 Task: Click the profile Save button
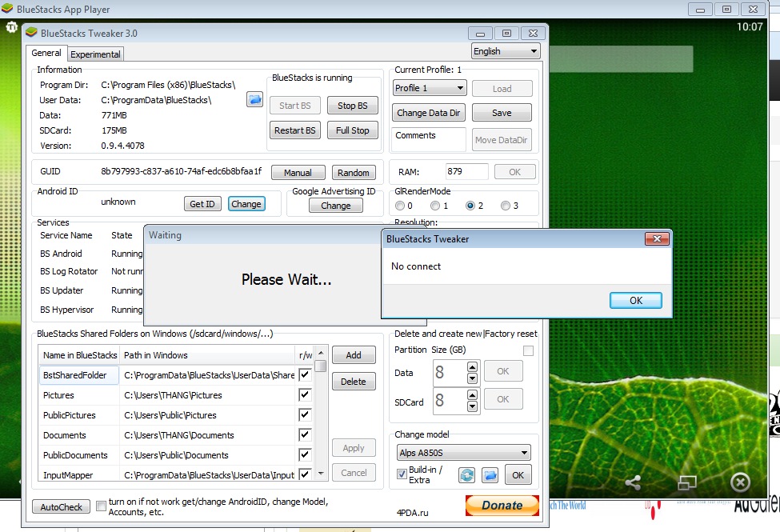click(x=502, y=113)
